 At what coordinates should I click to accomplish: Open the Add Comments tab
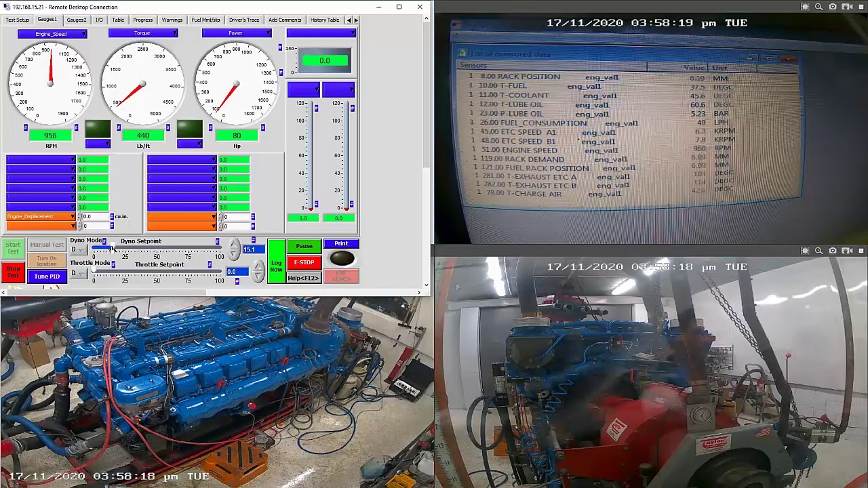pyautogui.click(x=285, y=20)
